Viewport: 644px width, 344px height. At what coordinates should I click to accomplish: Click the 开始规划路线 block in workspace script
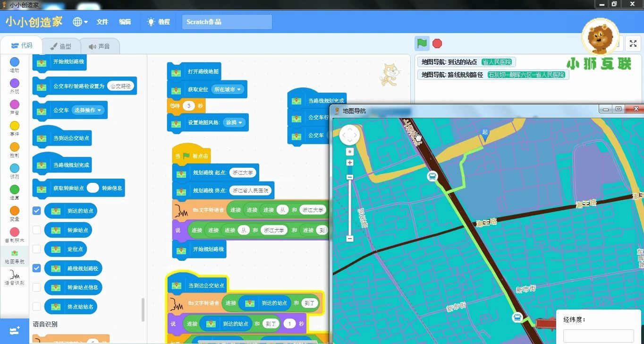coord(199,249)
